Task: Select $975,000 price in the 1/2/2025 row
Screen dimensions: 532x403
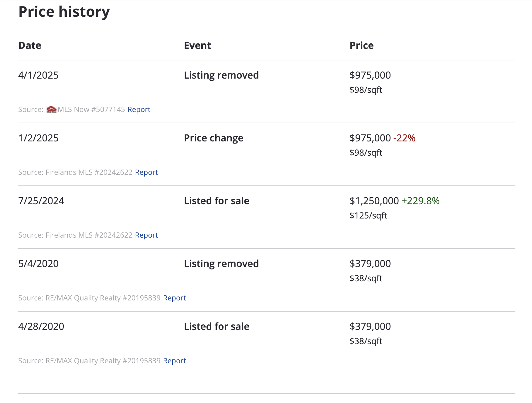Action: 370,138
